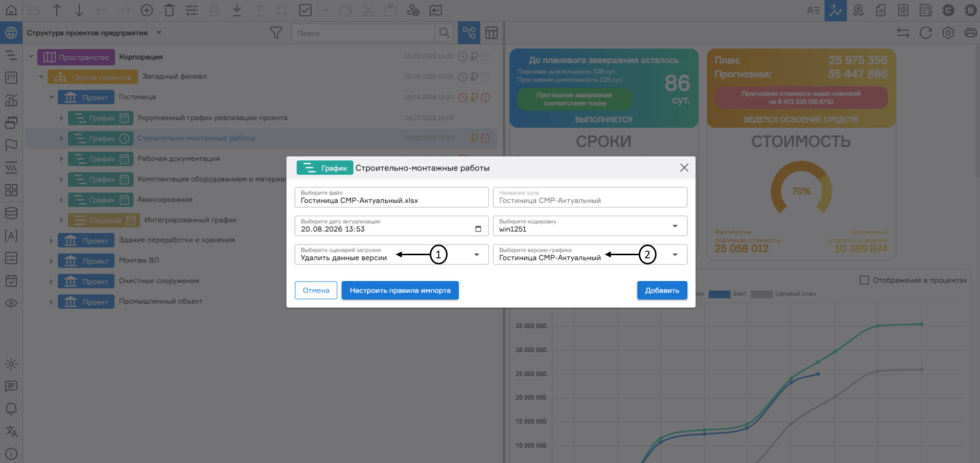Open the kanban board icon in the left sidebar
Image resolution: width=980 pixels, height=463 pixels.
(11, 78)
